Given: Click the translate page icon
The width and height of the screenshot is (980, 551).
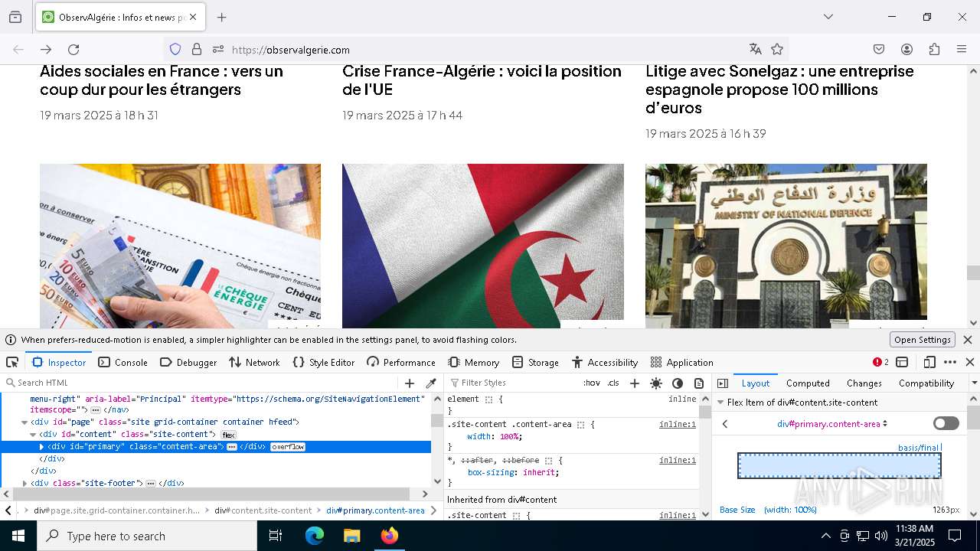Looking at the screenshot, I should point(755,50).
